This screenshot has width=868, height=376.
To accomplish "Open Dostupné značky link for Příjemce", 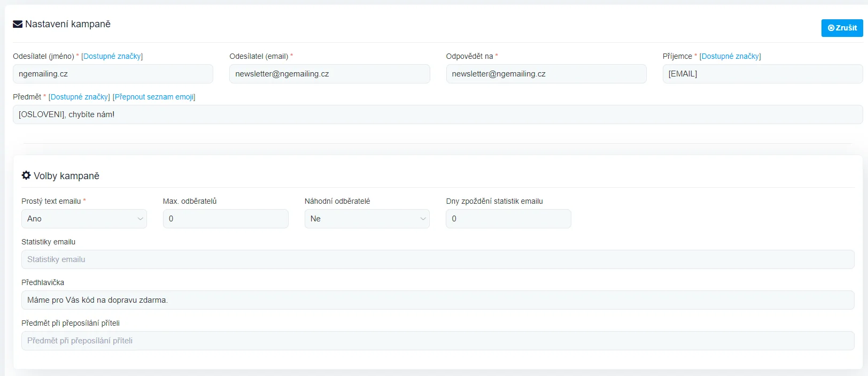I will click(x=730, y=56).
